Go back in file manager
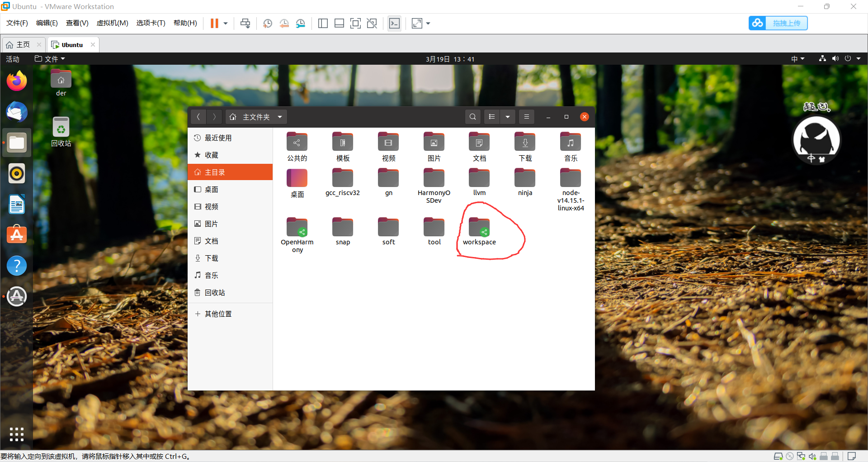The height and width of the screenshot is (462, 868). (198, 117)
